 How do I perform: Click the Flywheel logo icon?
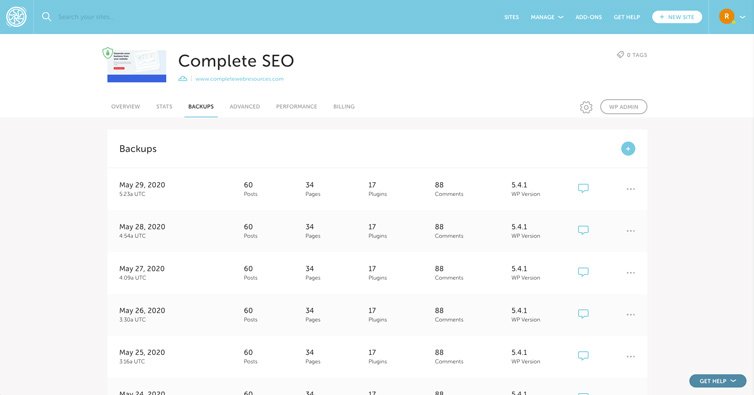point(16,17)
